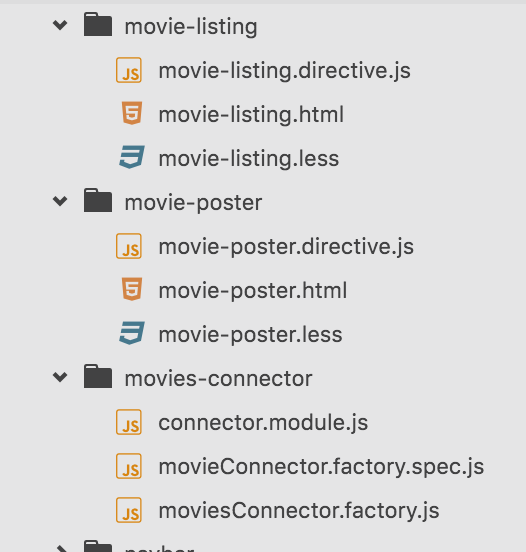This screenshot has height=552, width=526.
Task: Click the movie-listing folder icon
Action: pyautogui.click(x=98, y=24)
